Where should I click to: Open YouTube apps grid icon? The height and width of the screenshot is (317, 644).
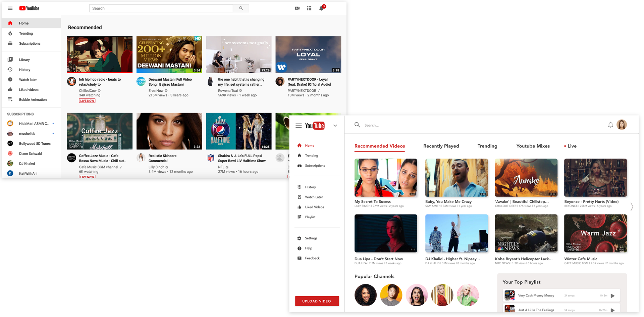click(x=309, y=8)
